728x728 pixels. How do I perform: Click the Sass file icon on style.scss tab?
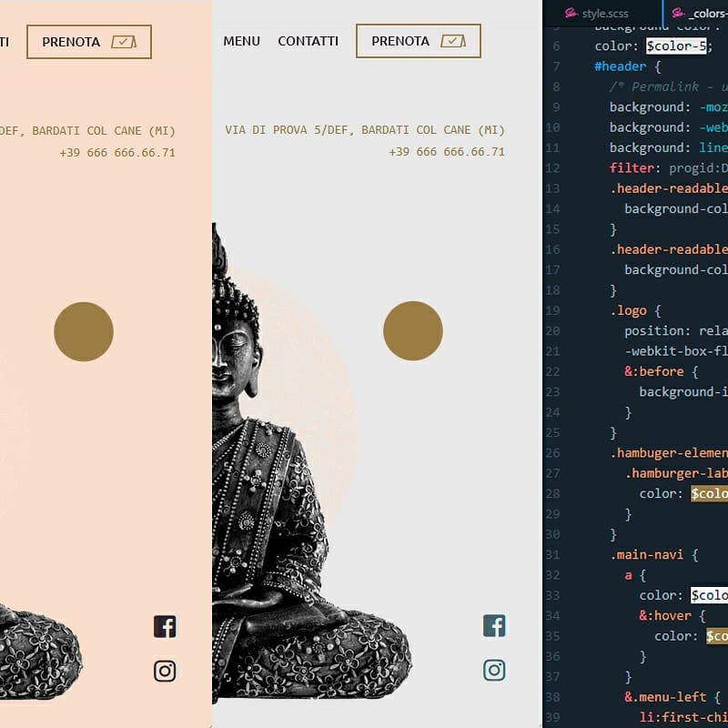click(x=571, y=13)
